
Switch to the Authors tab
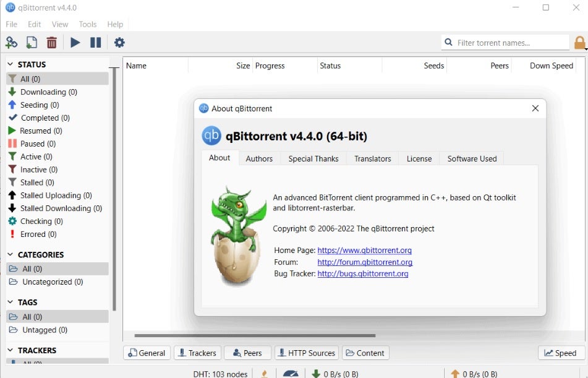pyautogui.click(x=259, y=159)
